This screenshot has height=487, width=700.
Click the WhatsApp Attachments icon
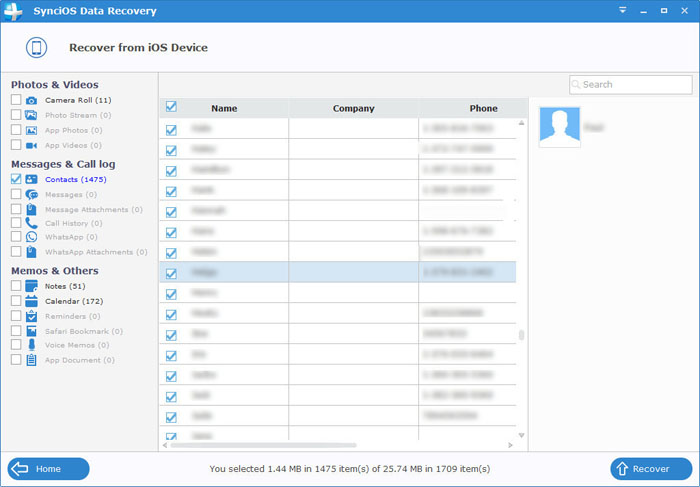(31, 252)
